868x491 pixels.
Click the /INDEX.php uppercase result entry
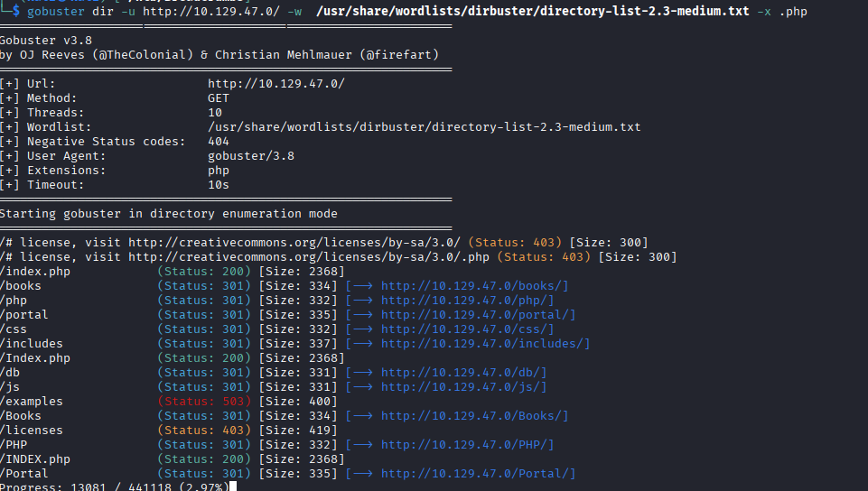click(35, 459)
